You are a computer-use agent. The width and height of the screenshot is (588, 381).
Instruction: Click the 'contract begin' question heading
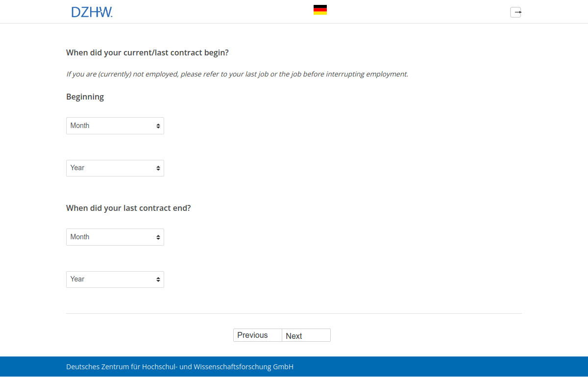[x=147, y=52]
